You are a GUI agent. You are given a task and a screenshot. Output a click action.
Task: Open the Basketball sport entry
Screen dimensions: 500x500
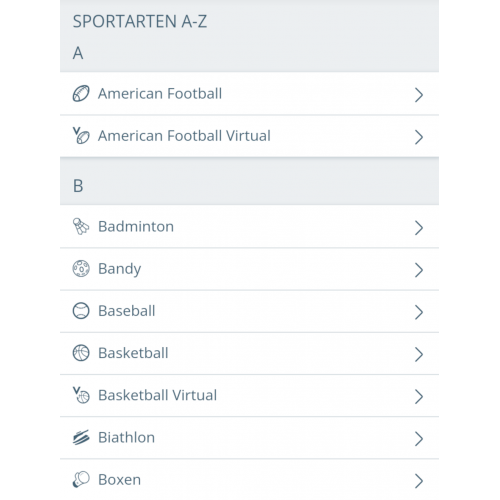pyautogui.click(x=249, y=353)
